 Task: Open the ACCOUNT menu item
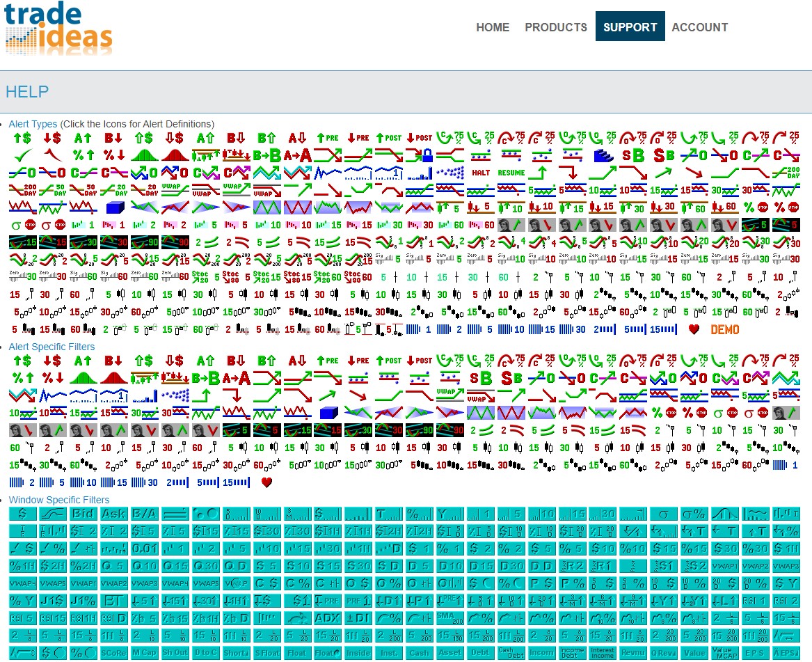click(699, 27)
